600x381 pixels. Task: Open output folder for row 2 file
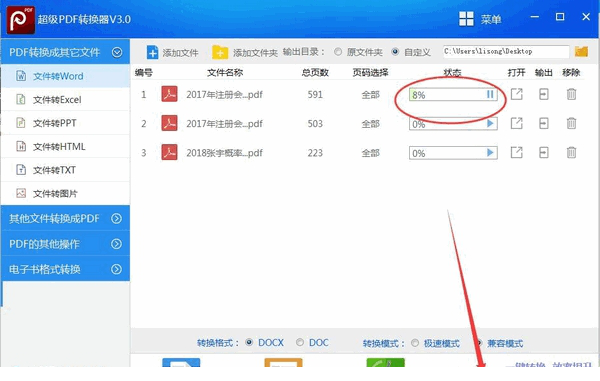[544, 123]
